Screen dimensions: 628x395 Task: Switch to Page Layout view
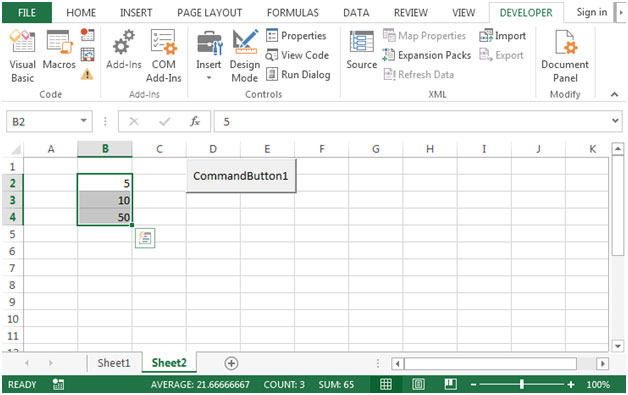[x=418, y=385]
